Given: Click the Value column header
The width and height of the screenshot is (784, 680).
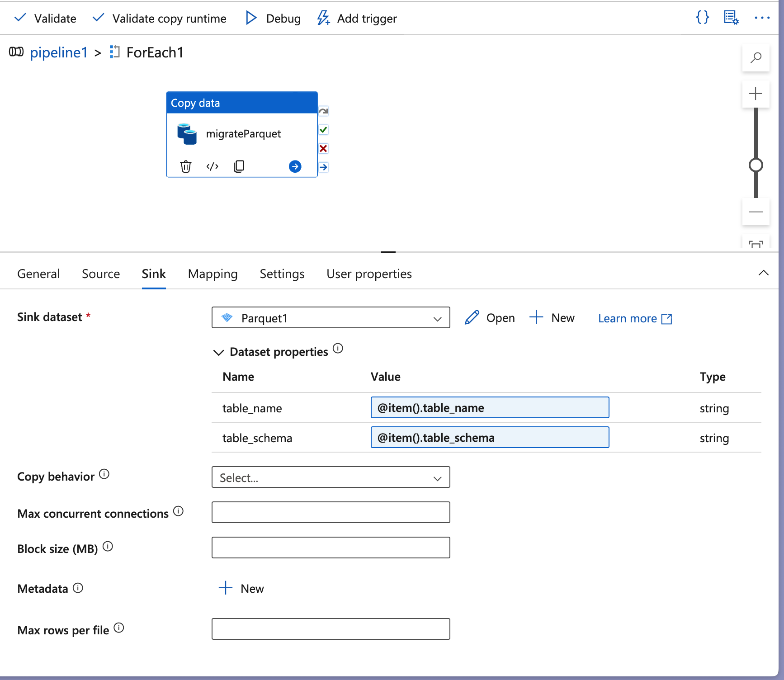Looking at the screenshot, I should tap(386, 377).
